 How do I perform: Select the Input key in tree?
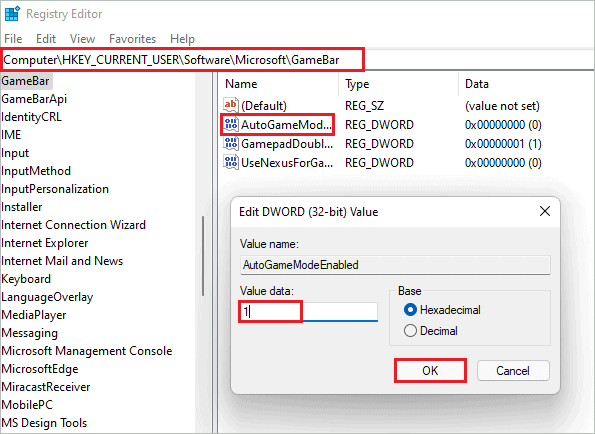pos(15,153)
